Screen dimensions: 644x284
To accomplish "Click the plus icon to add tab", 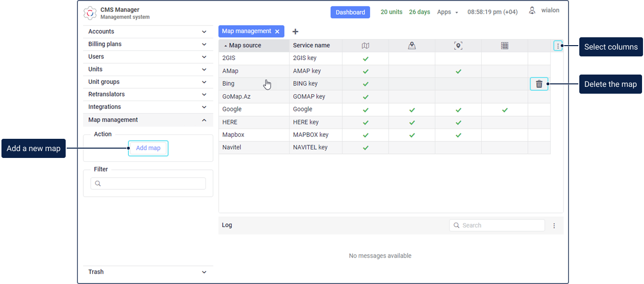I will 295,31.
